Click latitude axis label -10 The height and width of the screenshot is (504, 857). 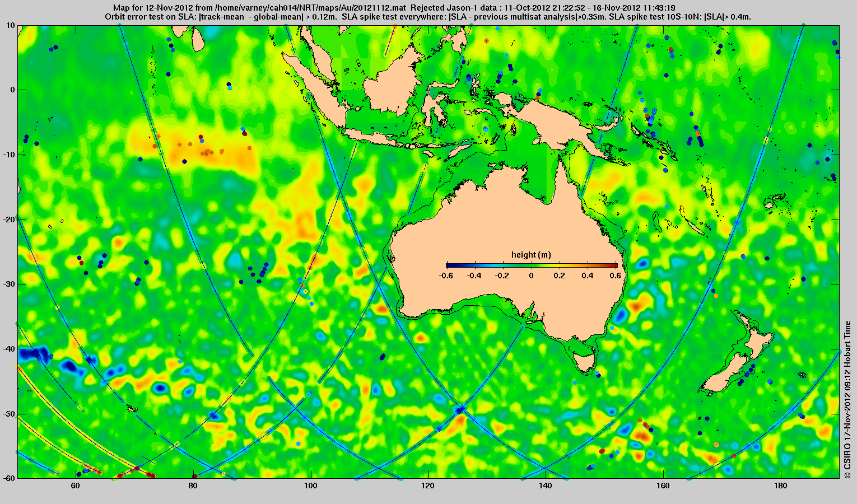pyautogui.click(x=9, y=155)
